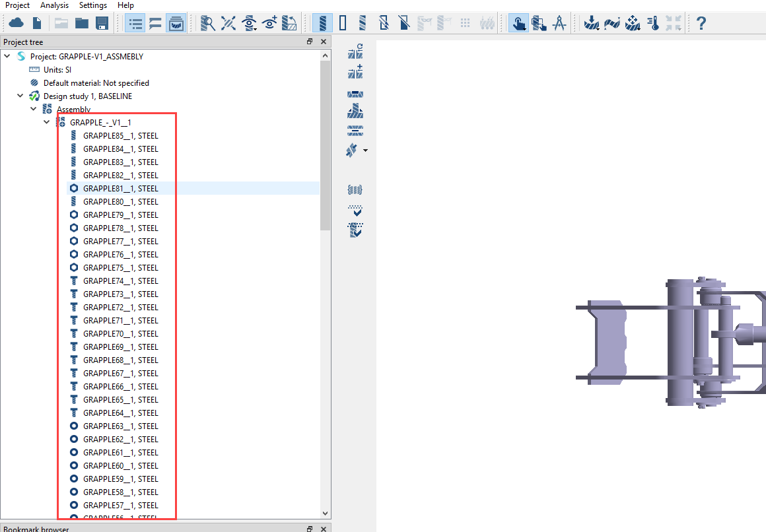Screen dimensions: 766x532
Task: Click the magnifier zoom icon in toolbar
Action: tap(208, 24)
